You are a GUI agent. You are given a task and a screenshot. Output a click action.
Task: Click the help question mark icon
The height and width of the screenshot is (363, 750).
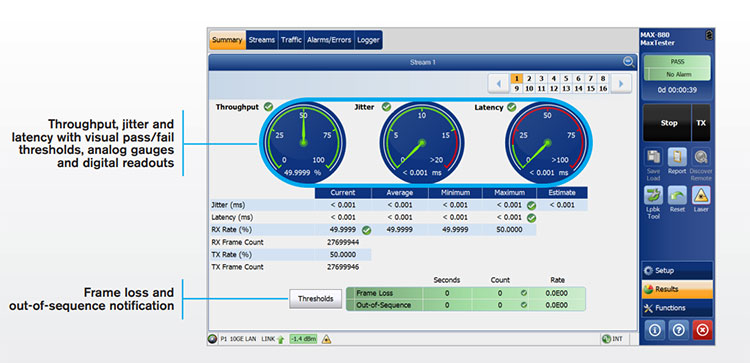[678, 330]
